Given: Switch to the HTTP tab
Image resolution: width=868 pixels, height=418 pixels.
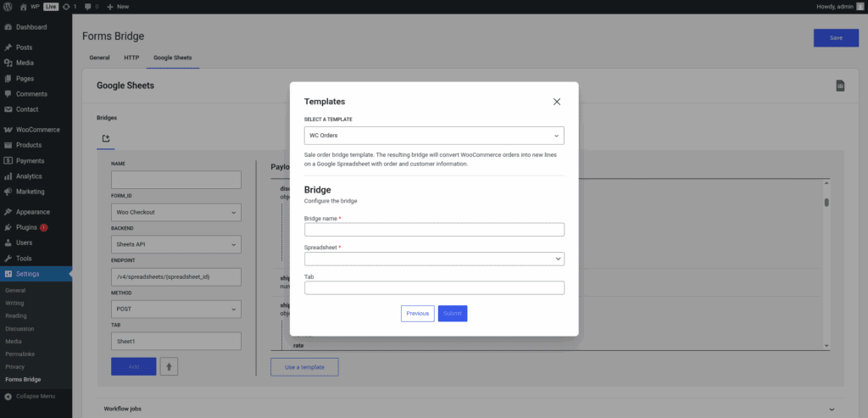Looking at the screenshot, I should [131, 58].
